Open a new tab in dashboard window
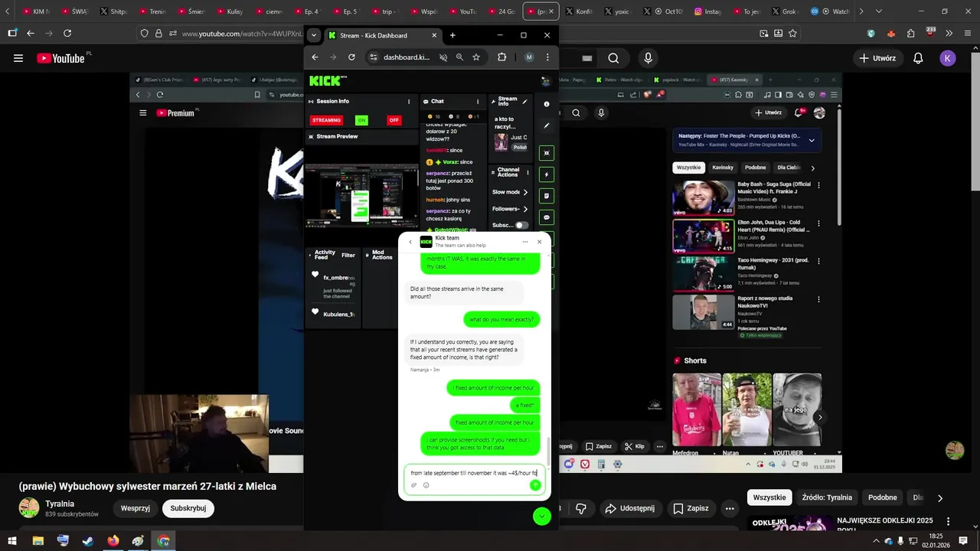980x551 pixels. click(452, 35)
